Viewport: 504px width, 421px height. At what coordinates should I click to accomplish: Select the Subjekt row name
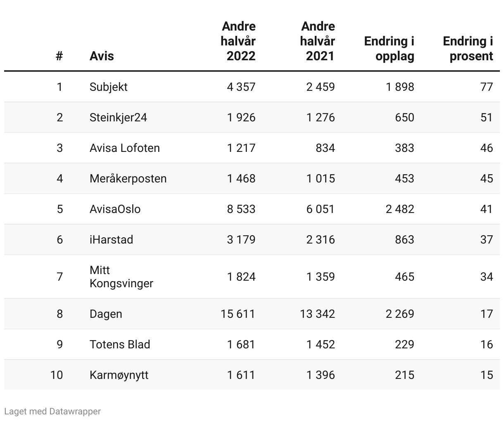pos(108,87)
